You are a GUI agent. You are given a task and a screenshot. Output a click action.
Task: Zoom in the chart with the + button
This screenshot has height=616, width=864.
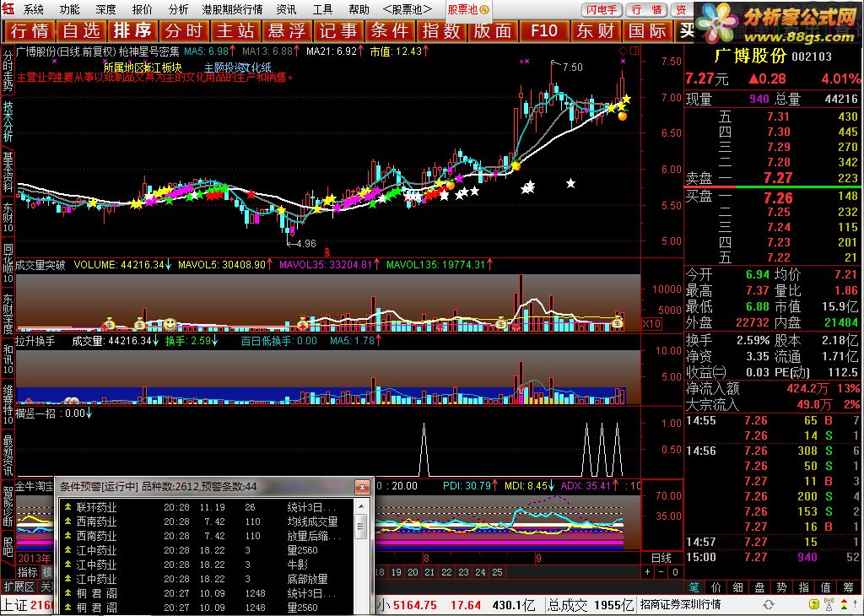click(x=649, y=572)
